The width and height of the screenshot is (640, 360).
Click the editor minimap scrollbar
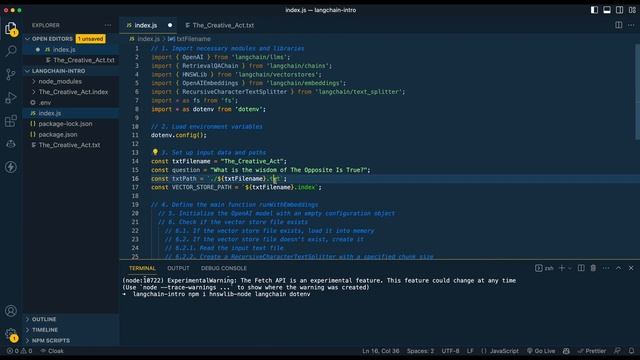(637, 92)
